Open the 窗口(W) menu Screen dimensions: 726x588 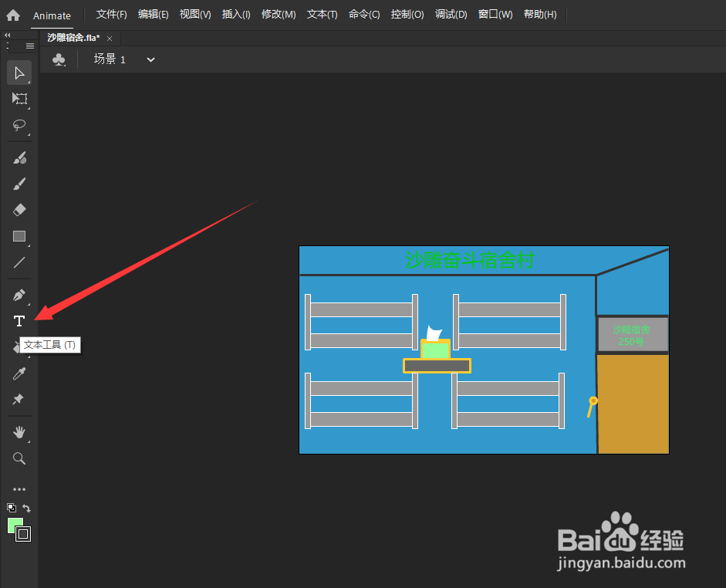(x=495, y=15)
